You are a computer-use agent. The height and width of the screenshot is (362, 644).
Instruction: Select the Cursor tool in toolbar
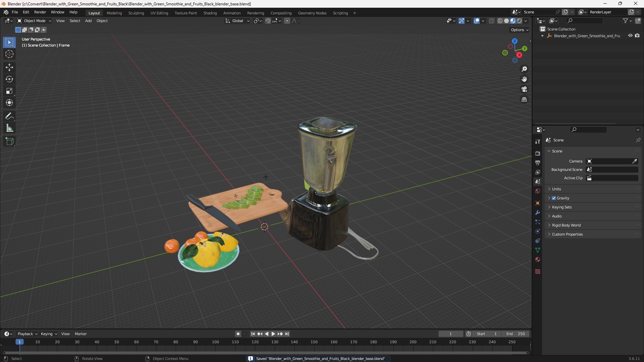click(x=9, y=54)
